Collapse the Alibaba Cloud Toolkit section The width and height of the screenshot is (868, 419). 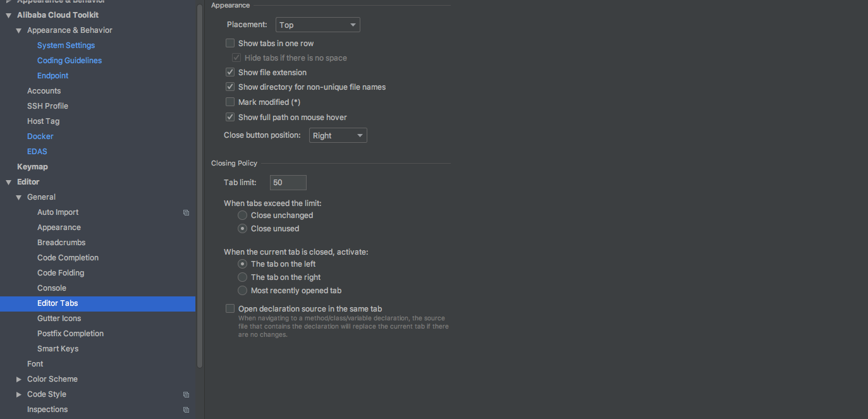tap(9, 15)
